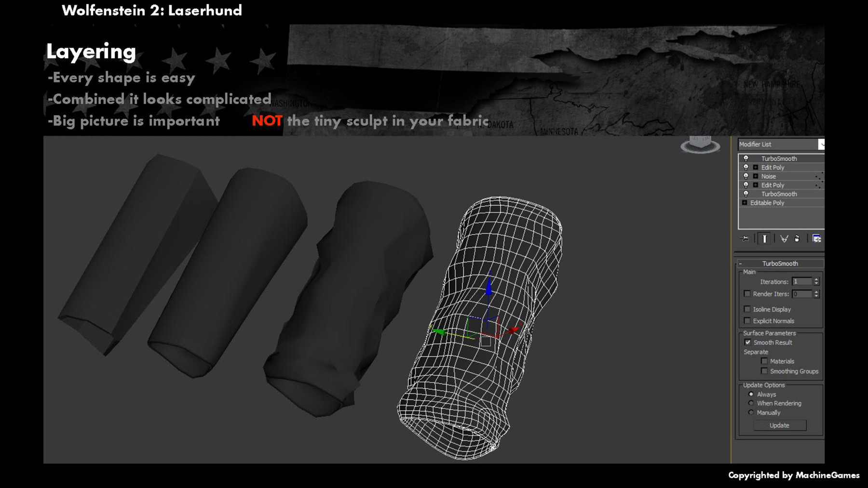This screenshot has height=488, width=868.
Task: Select the Edit Poly row below Noise
Action: click(x=781, y=185)
